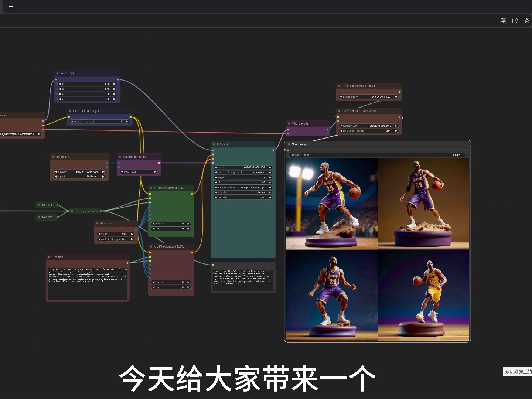Decrease KSampler denoise with left arrow

tap(216, 197)
